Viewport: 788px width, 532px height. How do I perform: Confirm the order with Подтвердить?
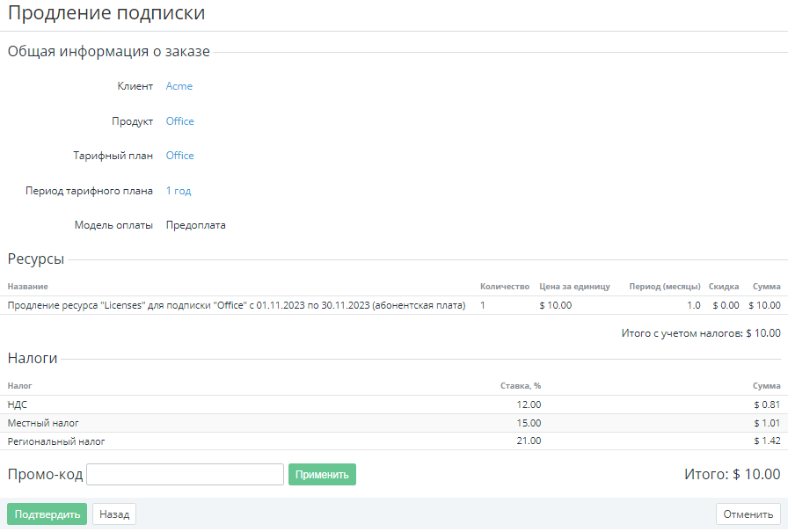coord(47,514)
